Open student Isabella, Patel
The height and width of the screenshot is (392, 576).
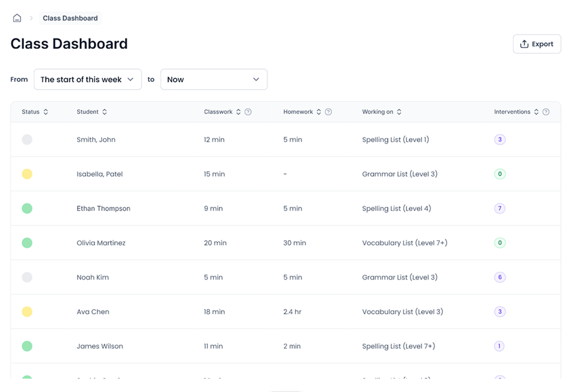coord(100,174)
